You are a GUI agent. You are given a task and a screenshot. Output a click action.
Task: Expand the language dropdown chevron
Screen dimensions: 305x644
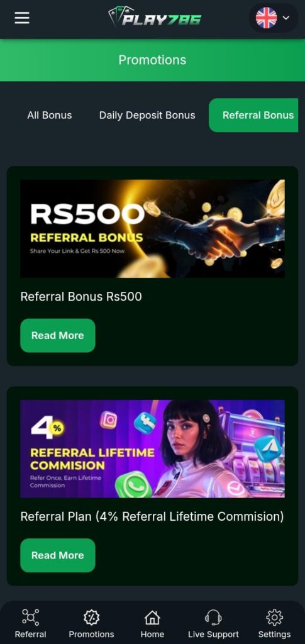click(286, 18)
